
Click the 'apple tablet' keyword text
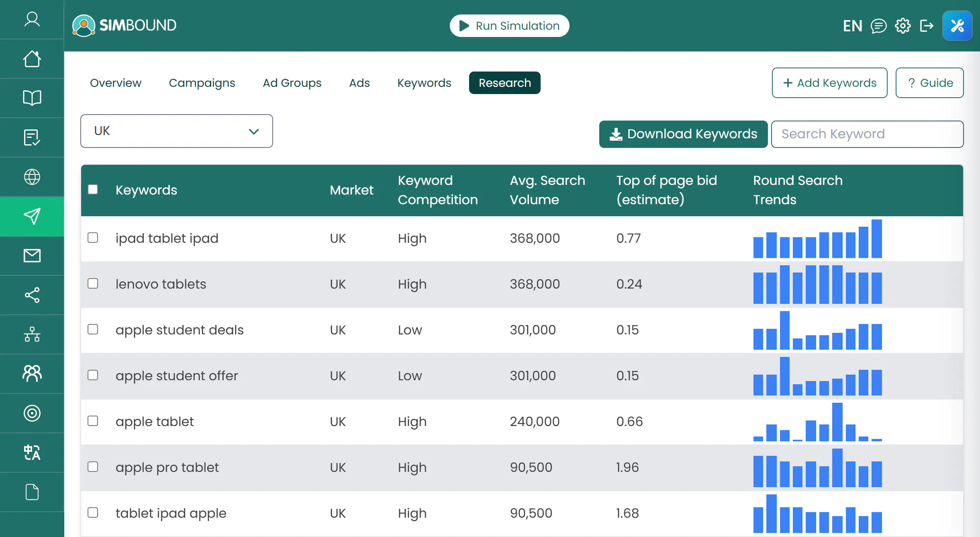pyautogui.click(x=155, y=422)
